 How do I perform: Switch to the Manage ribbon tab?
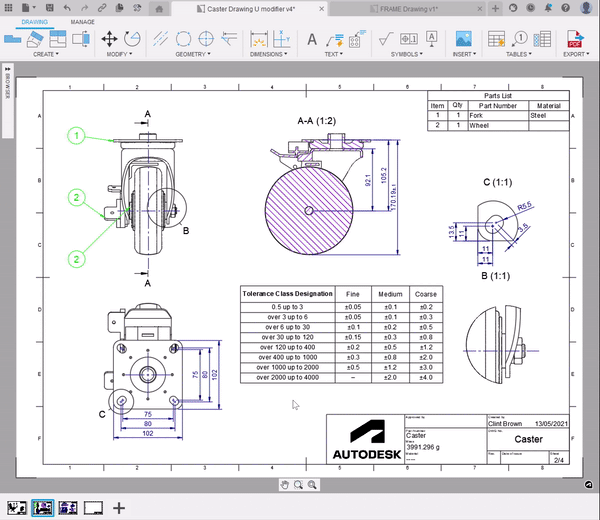pos(82,21)
